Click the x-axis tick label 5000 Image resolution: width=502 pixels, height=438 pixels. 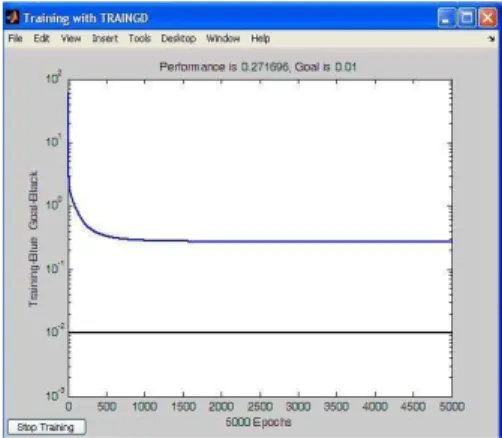(452, 407)
